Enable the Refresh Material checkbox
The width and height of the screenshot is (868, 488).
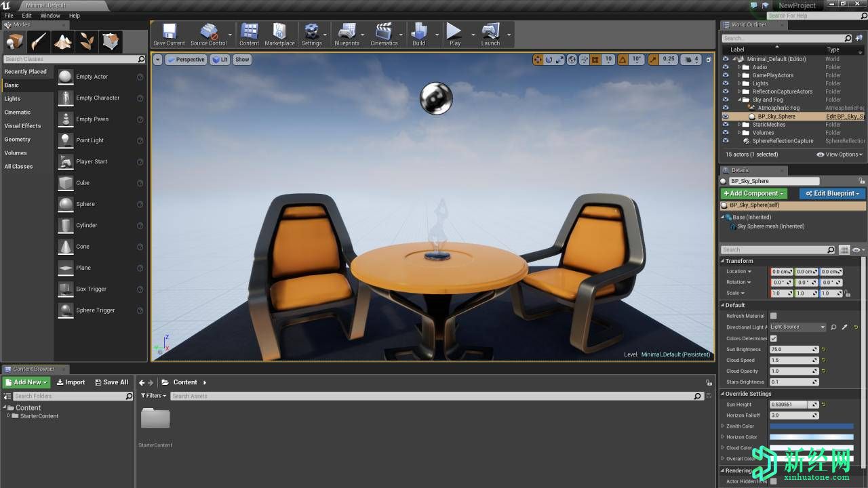(773, 316)
